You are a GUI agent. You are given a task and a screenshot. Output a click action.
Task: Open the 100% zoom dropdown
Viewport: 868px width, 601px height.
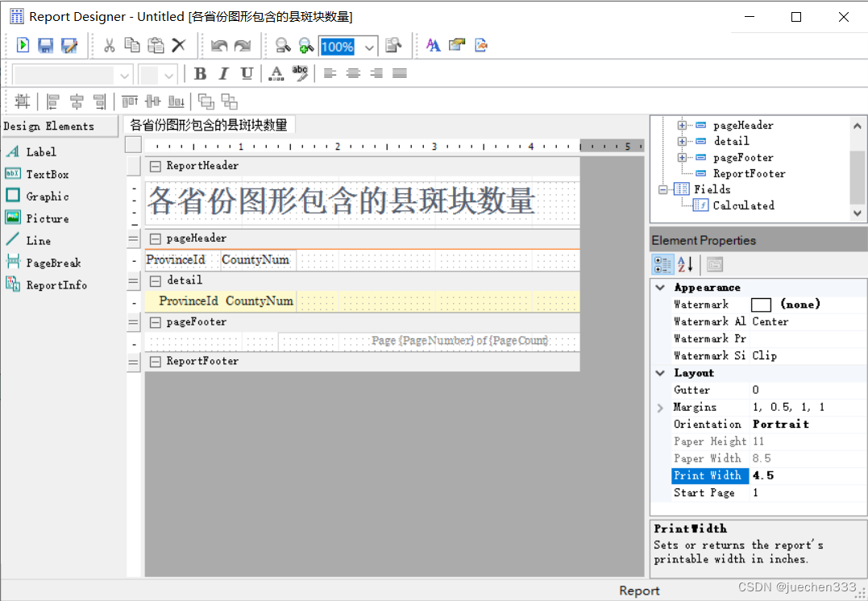(369, 47)
